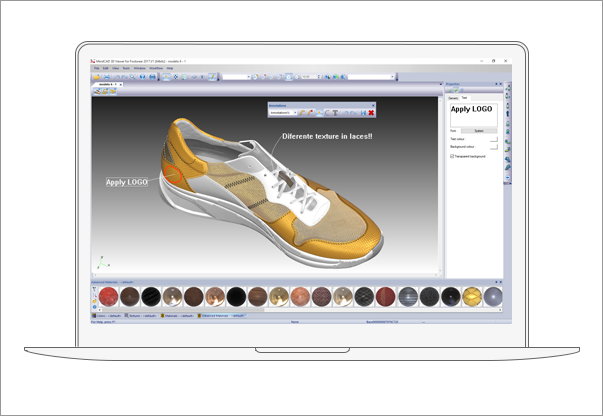This screenshot has width=603, height=416.
Task: Open the Window menu
Action: pyautogui.click(x=140, y=68)
